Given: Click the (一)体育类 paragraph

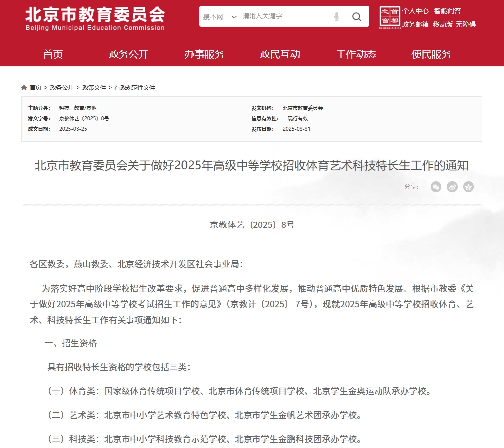Looking at the screenshot, I should [240, 391].
